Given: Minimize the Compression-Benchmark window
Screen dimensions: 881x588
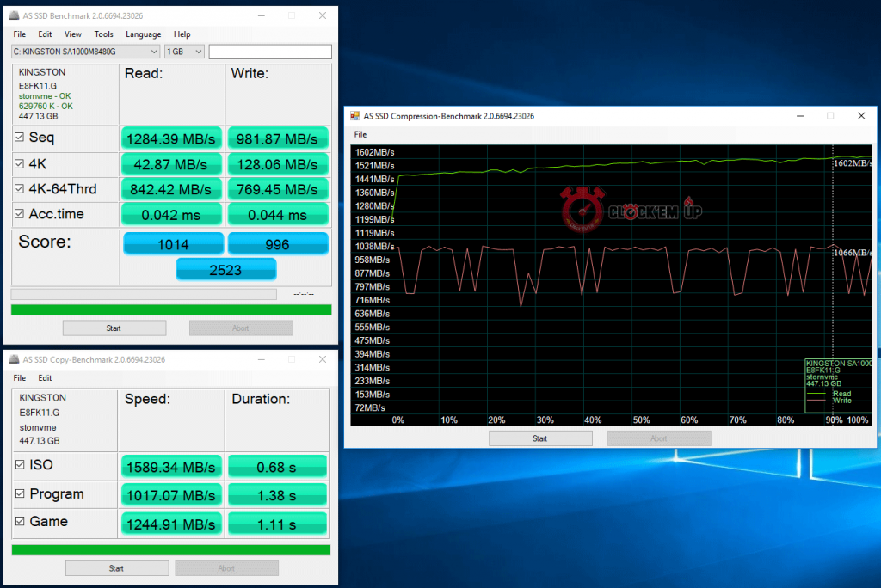Looking at the screenshot, I should tap(799, 116).
